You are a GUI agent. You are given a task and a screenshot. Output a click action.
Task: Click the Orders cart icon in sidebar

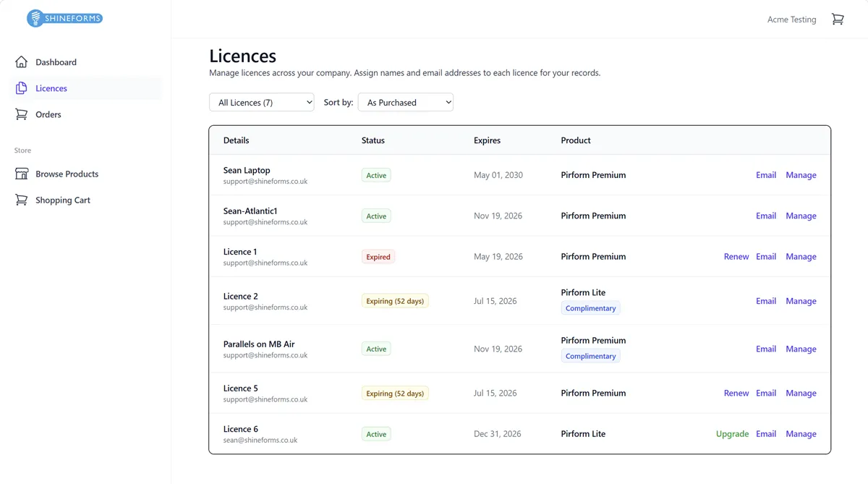point(22,114)
